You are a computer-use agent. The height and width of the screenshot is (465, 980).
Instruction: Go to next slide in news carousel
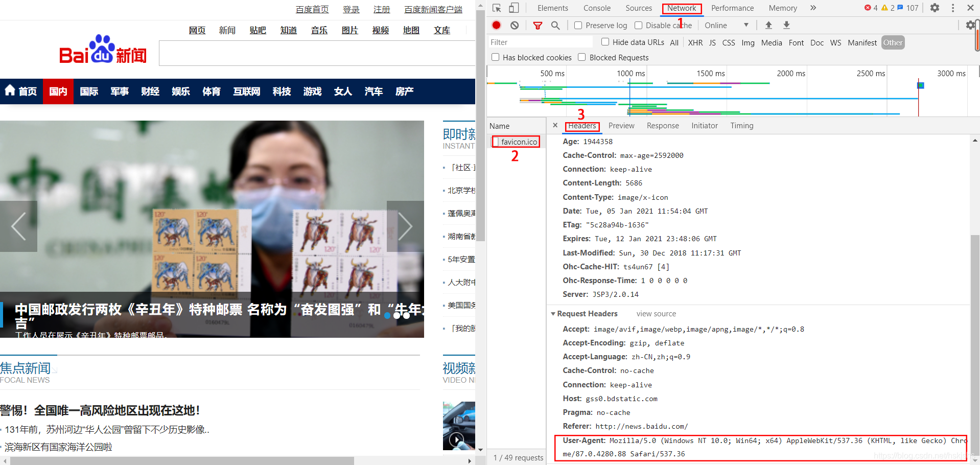coord(405,226)
